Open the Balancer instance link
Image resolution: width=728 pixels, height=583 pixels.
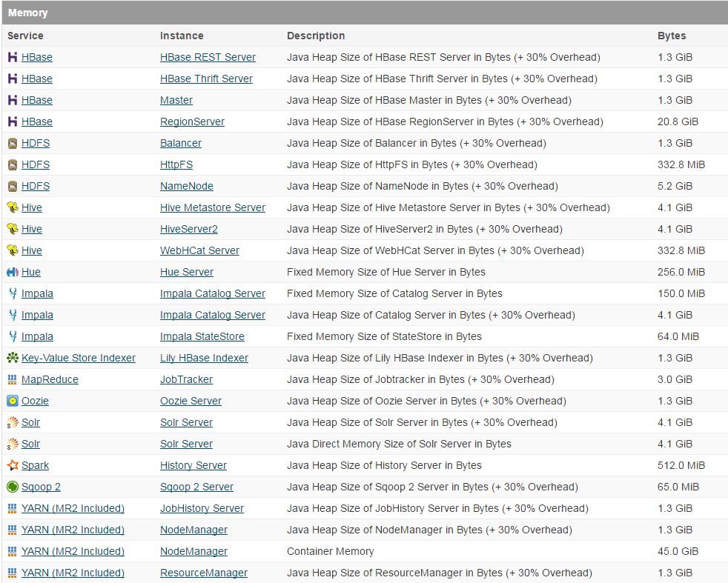181,143
